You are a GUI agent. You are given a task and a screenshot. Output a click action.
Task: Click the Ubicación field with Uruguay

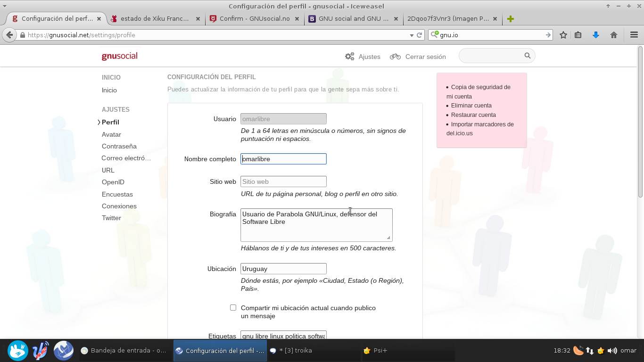click(283, 269)
